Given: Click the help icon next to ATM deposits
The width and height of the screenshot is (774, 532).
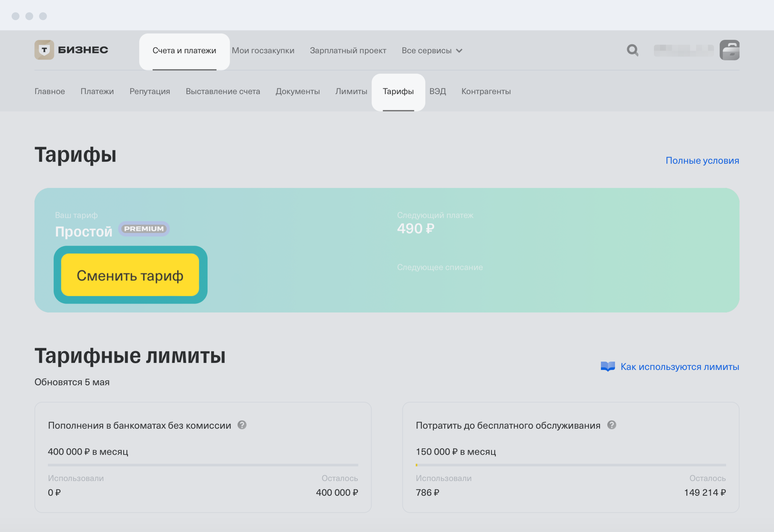Looking at the screenshot, I should pos(242,425).
